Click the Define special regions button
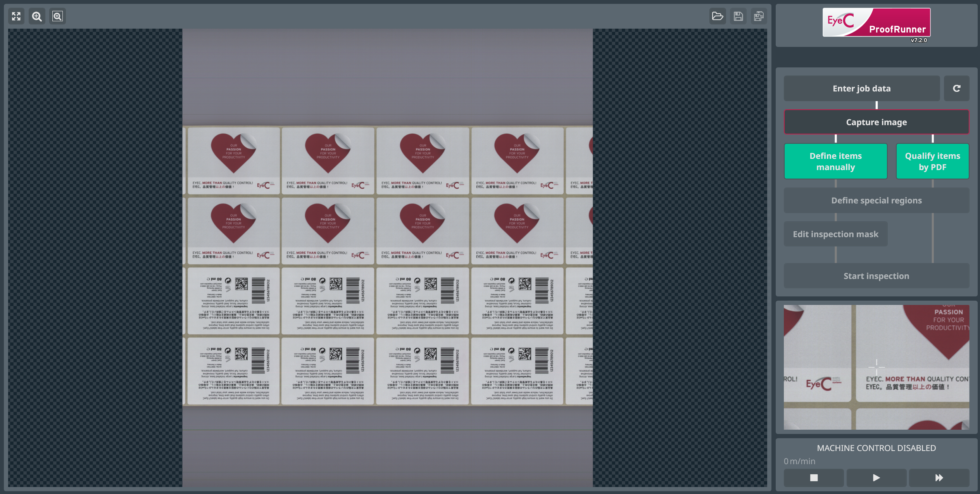The width and height of the screenshot is (980, 494). click(876, 200)
